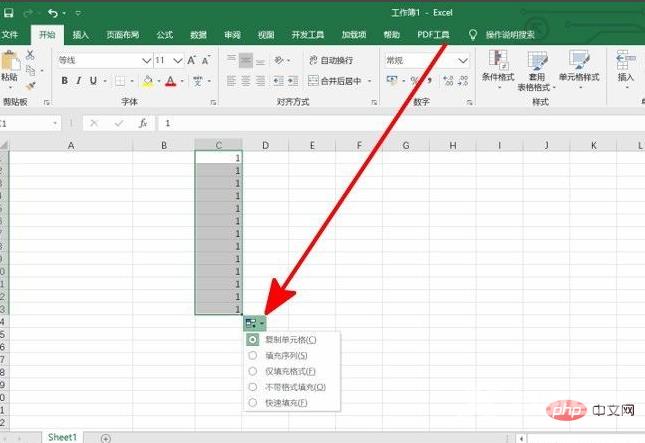Open the 公式 ribbon tab

click(165, 35)
